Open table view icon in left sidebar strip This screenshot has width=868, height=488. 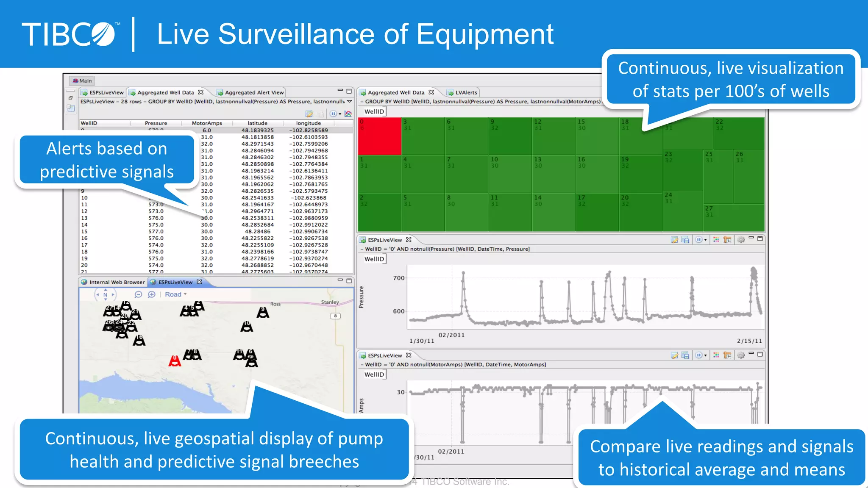pyautogui.click(x=71, y=108)
